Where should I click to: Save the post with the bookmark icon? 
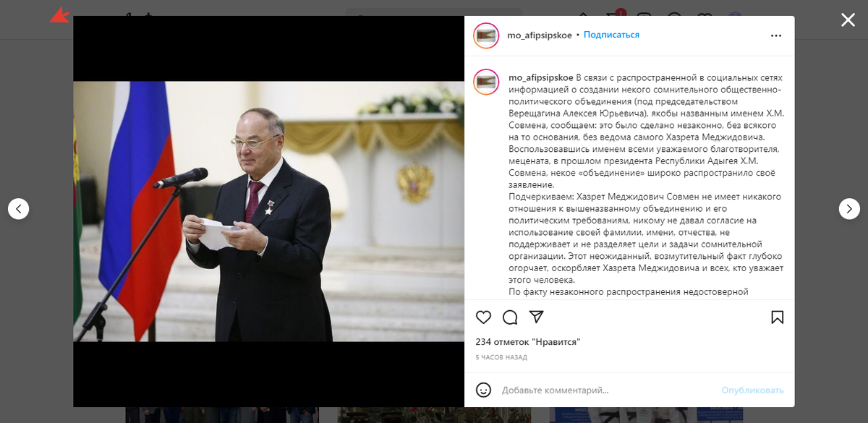[x=778, y=317]
